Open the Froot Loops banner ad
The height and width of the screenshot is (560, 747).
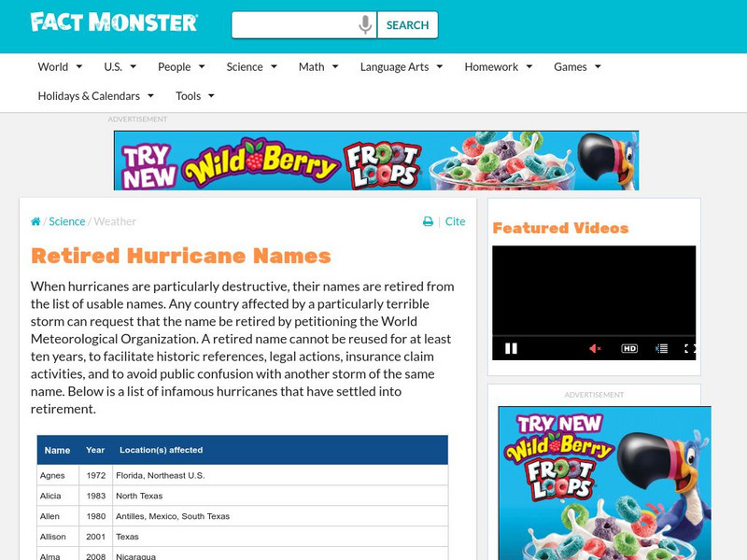[x=376, y=161]
